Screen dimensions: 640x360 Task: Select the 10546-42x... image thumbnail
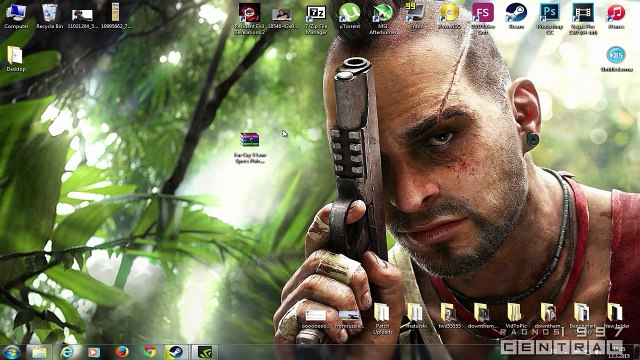[282, 18]
